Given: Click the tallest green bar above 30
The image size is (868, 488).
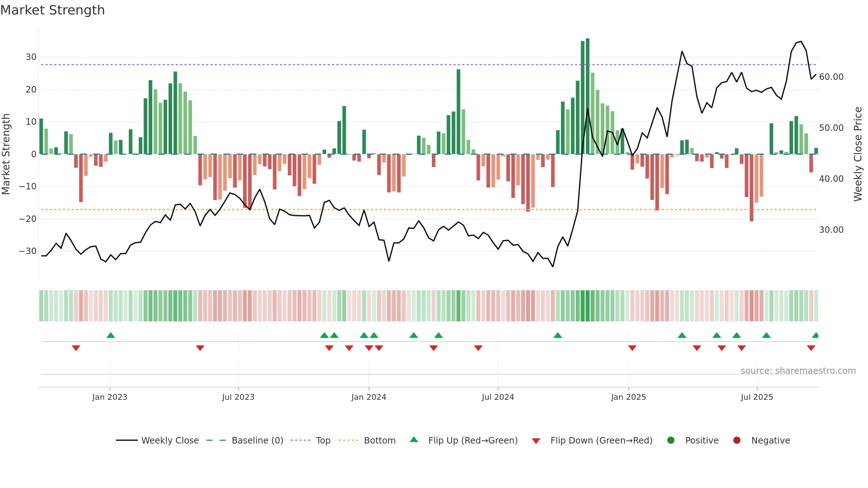Looking at the screenshot, I should coord(588,96).
